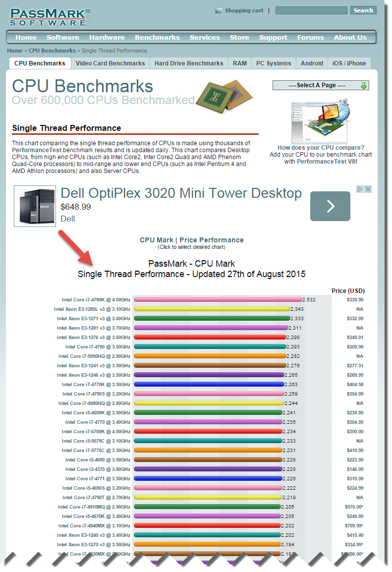Viewport: 392px width, 572px height.
Task: Click the PassMark Software logo
Action: [51, 17]
